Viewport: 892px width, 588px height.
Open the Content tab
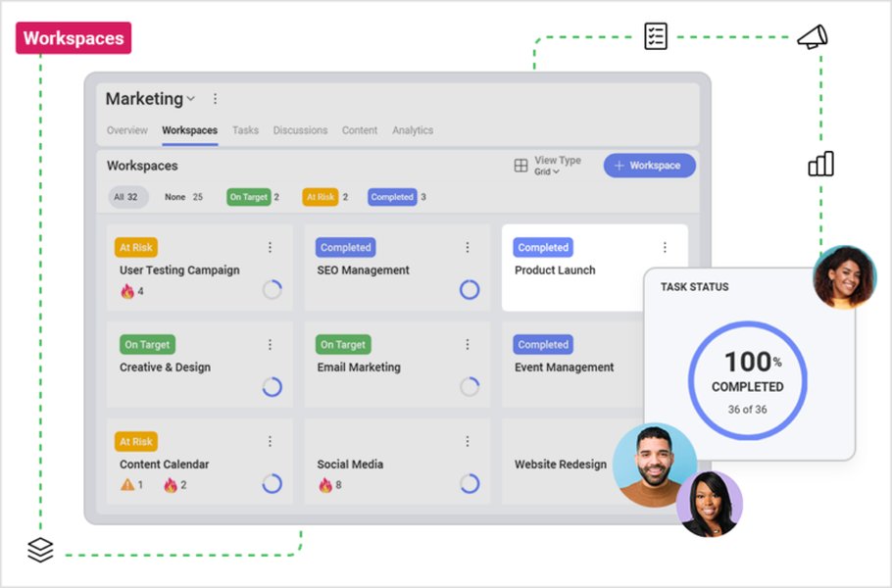tap(360, 130)
